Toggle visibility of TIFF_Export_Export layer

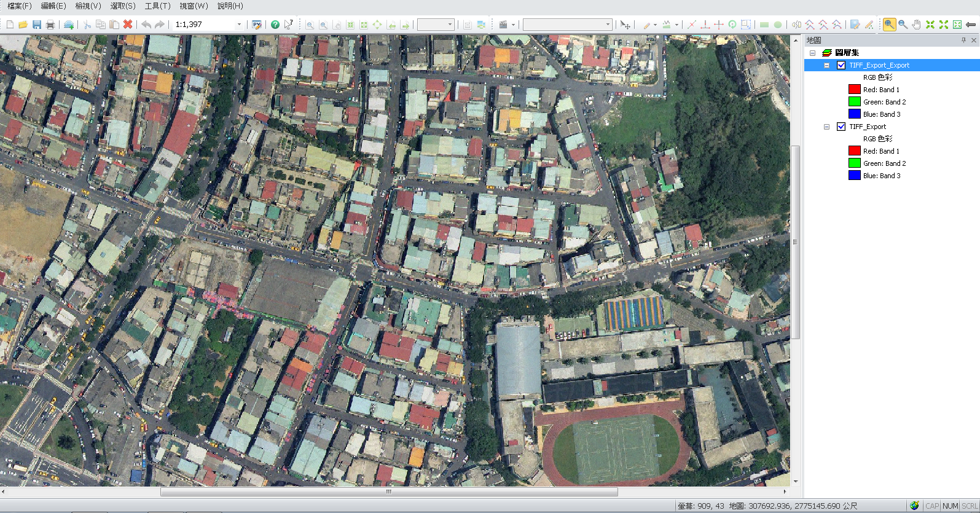pos(841,65)
